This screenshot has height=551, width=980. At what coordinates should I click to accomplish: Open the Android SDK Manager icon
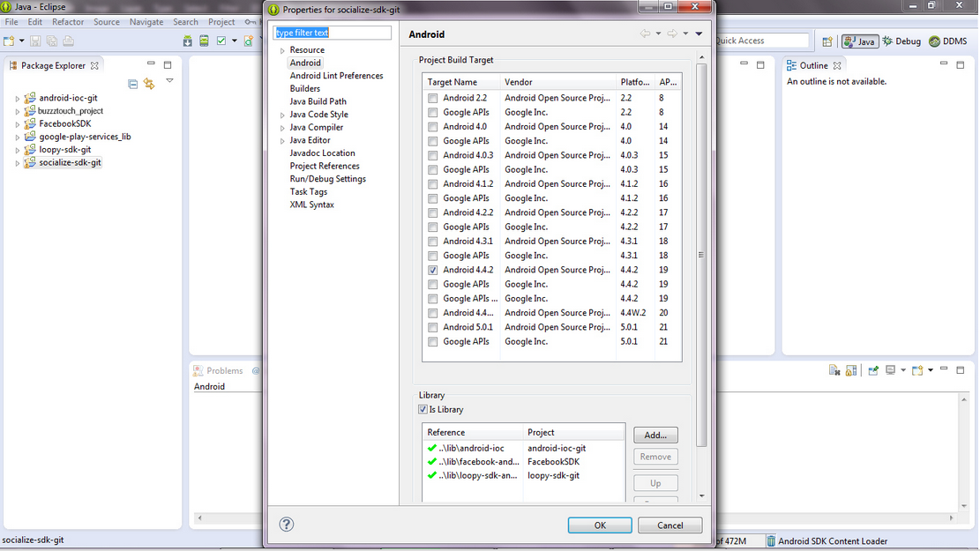(188, 41)
